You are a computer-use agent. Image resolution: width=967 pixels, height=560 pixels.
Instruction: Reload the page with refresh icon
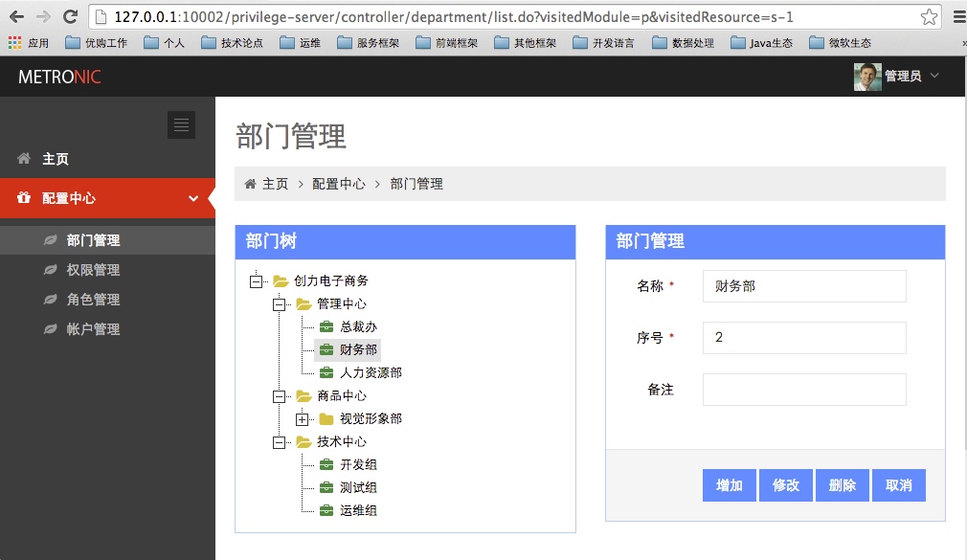[70, 16]
